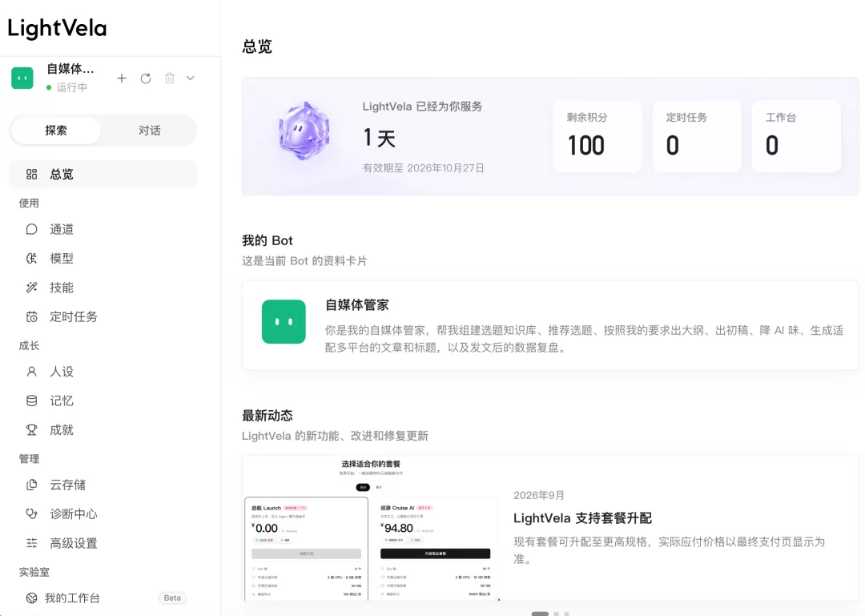Viewport: 865px width, 616px height.
Task: Open 技能 menu item
Action: point(103,288)
